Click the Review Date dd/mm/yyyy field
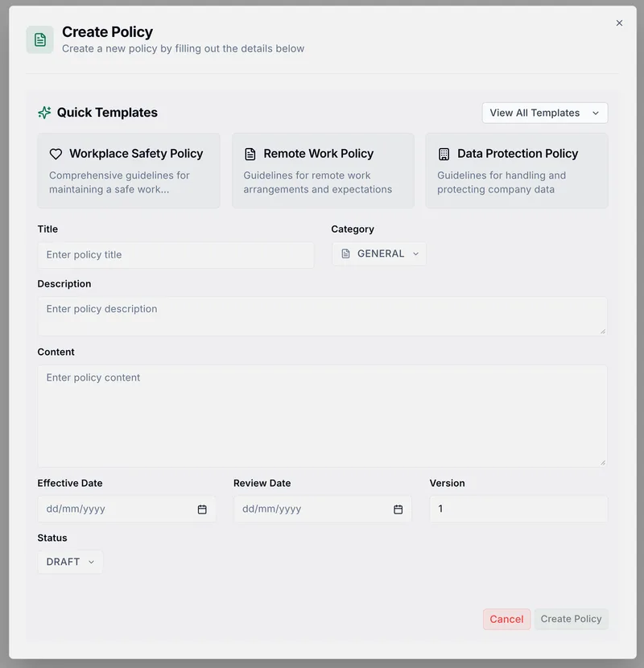 click(323, 509)
